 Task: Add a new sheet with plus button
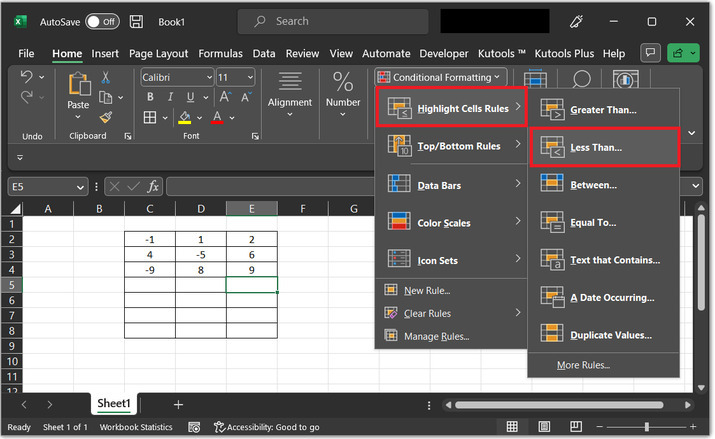tap(178, 404)
